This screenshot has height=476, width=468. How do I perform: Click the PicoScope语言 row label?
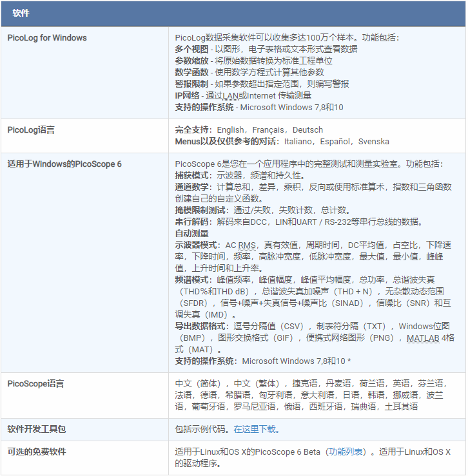35,384
